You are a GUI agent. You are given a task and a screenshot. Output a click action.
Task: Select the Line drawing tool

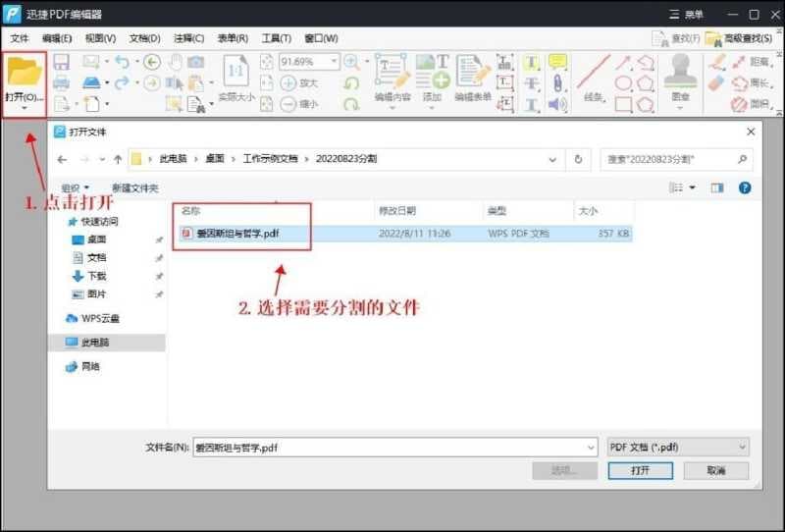pyautogui.click(x=594, y=72)
